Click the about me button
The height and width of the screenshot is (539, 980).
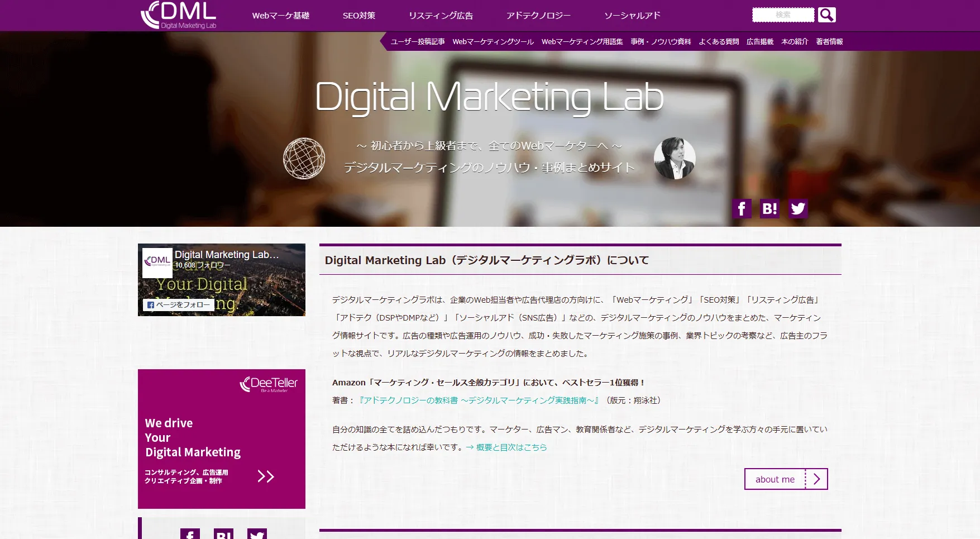(x=786, y=479)
